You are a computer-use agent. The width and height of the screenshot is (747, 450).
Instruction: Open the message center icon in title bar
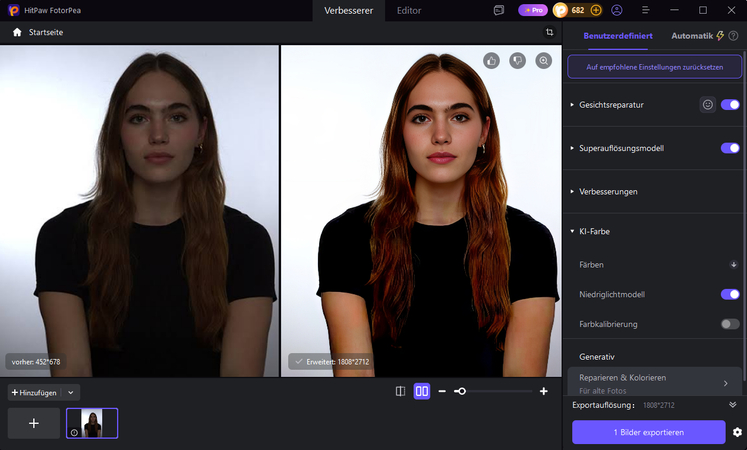tap(499, 10)
